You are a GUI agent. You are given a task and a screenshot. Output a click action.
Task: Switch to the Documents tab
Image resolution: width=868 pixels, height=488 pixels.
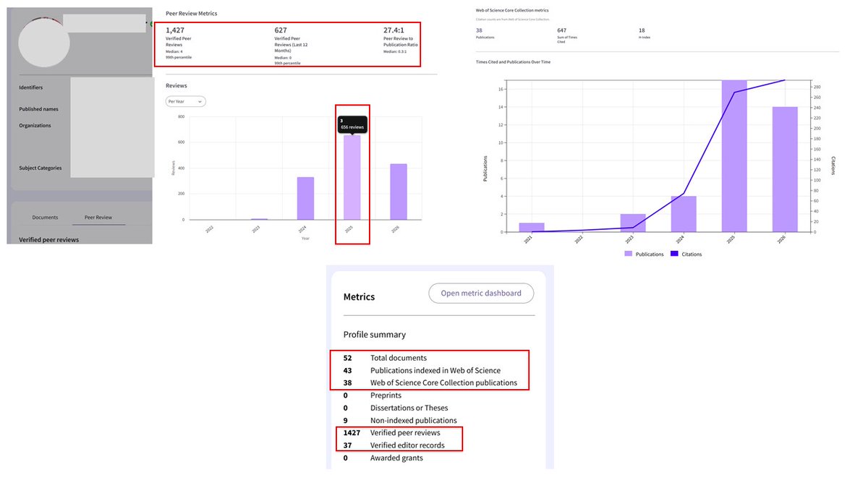[45, 217]
